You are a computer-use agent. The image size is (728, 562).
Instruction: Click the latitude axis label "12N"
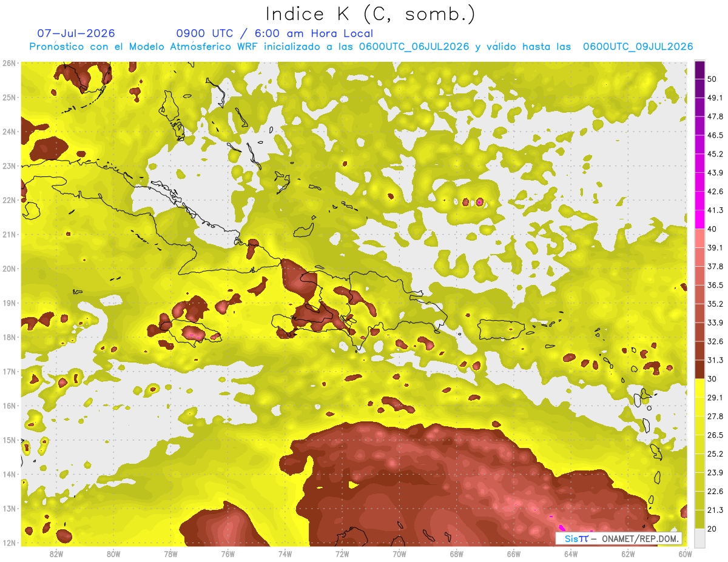pos(9,543)
